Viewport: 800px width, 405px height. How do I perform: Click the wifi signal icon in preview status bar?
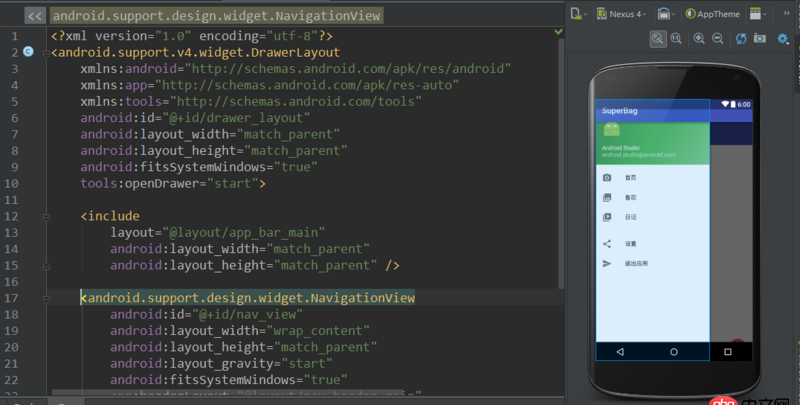pyautogui.click(x=725, y=104)
